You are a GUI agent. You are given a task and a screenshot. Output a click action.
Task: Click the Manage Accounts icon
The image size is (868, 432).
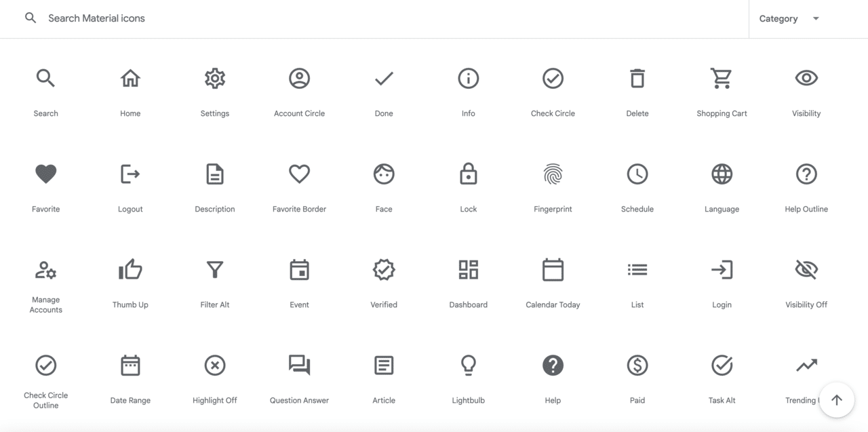(45, 269)
